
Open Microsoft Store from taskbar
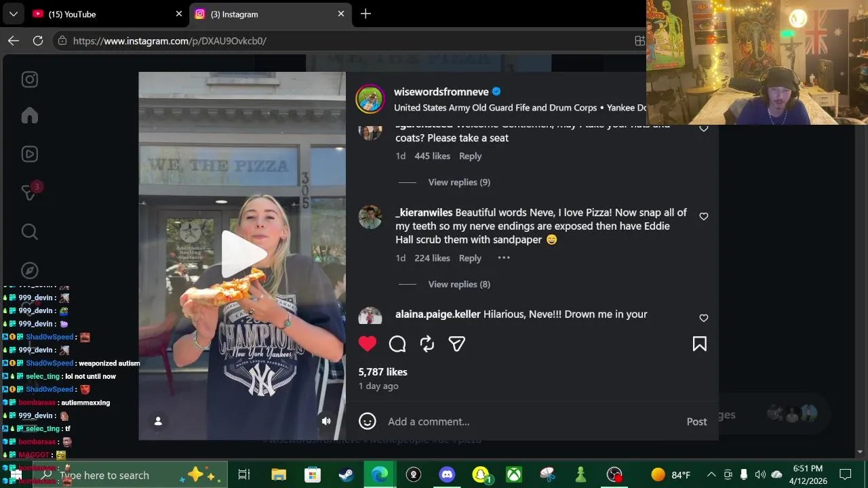tap(312, 475)
